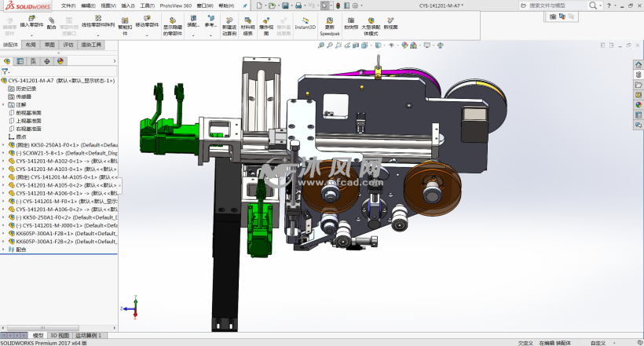Open the Appearances color-ball tab in the panel
644x346 pixels.
(x=60, y=60)
